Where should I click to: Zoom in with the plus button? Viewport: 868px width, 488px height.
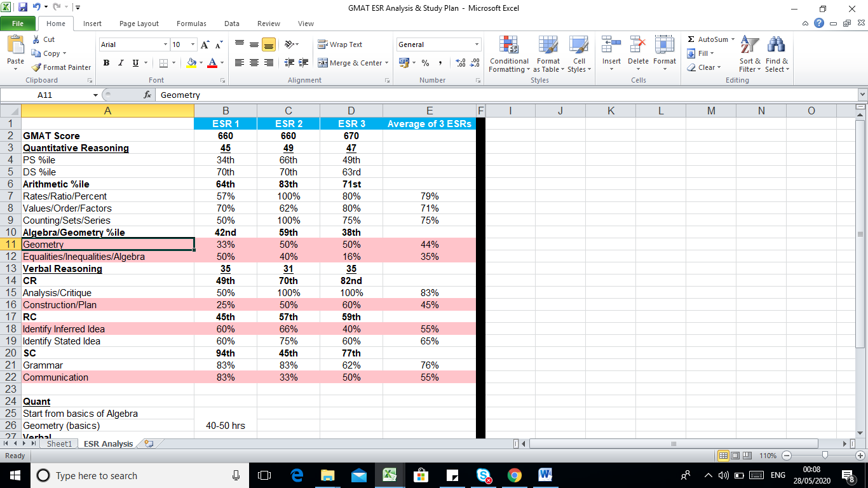860,456
